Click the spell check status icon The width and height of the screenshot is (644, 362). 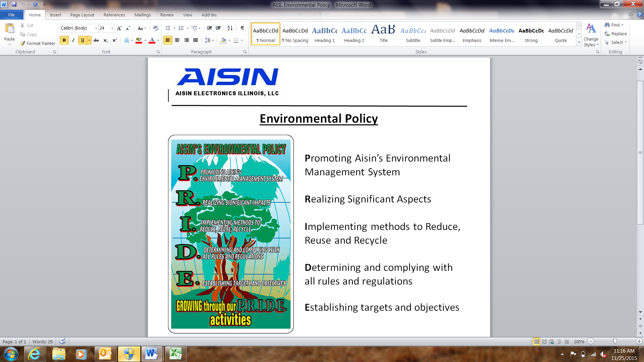coord(62,342)
